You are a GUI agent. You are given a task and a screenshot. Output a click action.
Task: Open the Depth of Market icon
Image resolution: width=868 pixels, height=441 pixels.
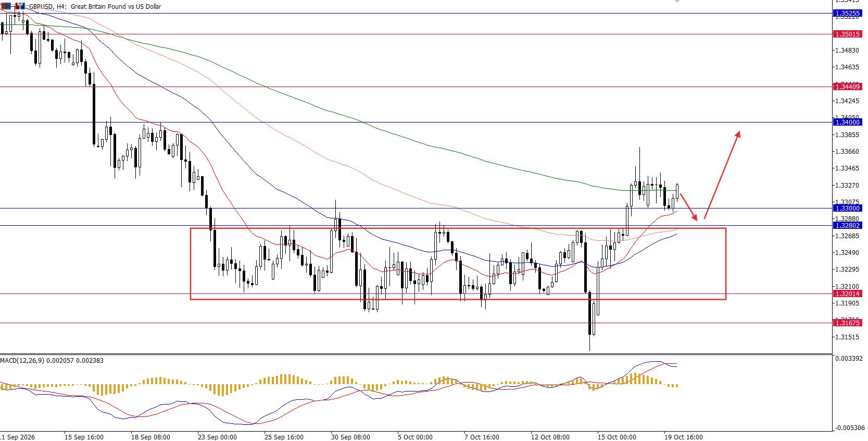[x=19, y=6]
